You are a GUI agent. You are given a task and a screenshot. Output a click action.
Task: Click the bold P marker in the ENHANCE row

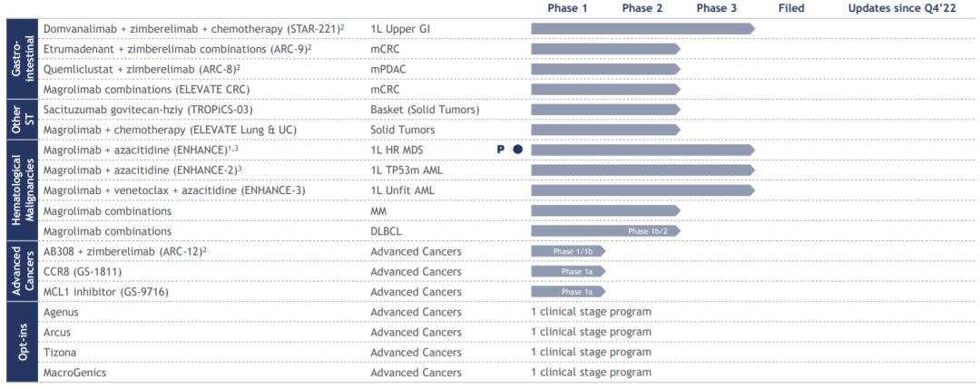point(500,149)
